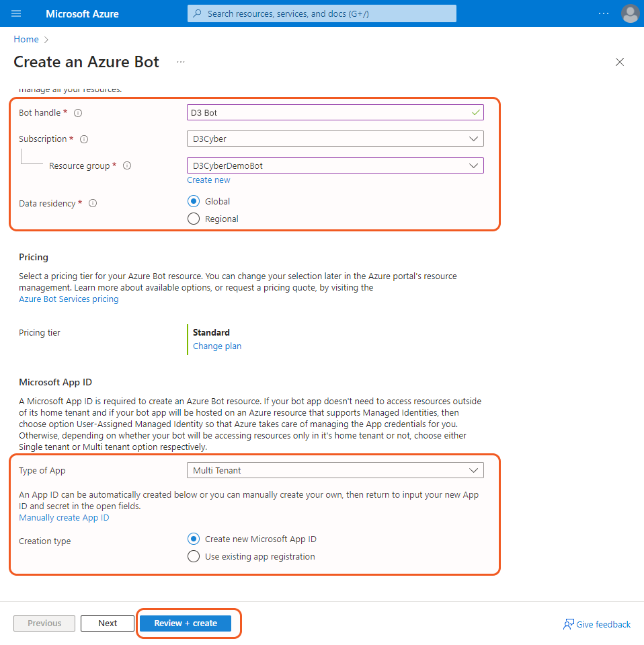Click Create new resource group link
Viewport: 644px width, 645px height.
click(x=208, y=180)
